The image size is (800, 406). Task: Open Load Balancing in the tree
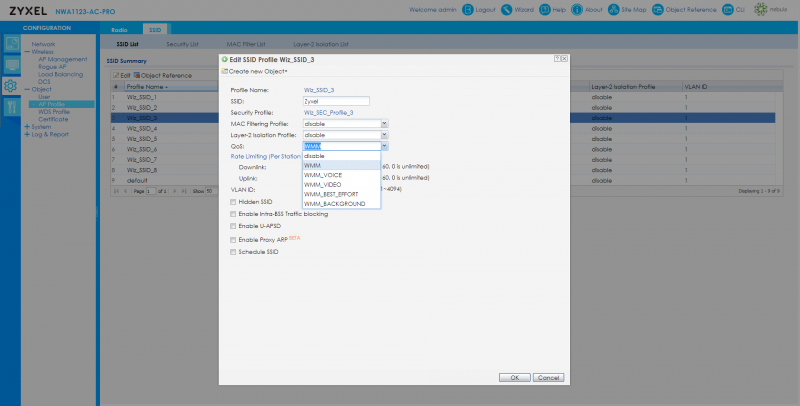pyautogui.click(x=60, y=74)
